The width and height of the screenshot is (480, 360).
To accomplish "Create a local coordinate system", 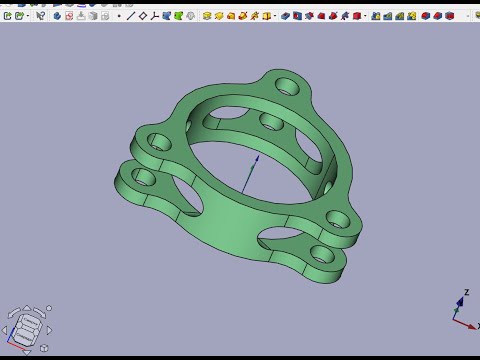I will click(x=154, y=16).
